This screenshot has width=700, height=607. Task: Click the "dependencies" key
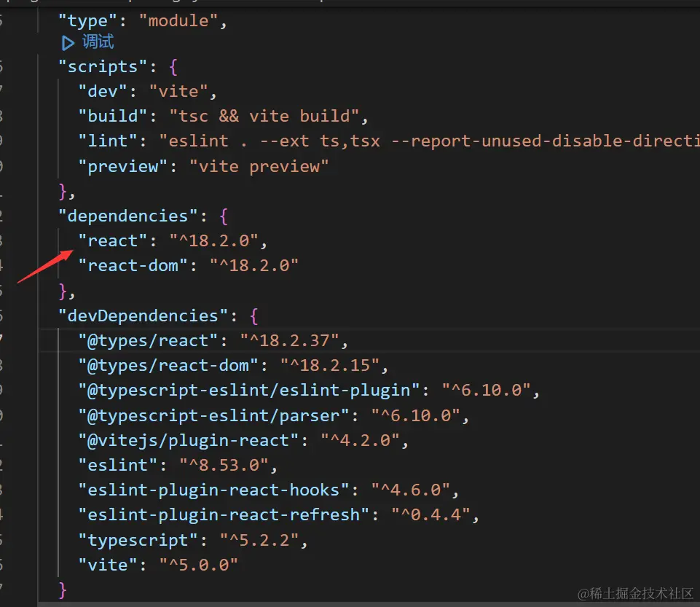(x=127, y=216)
